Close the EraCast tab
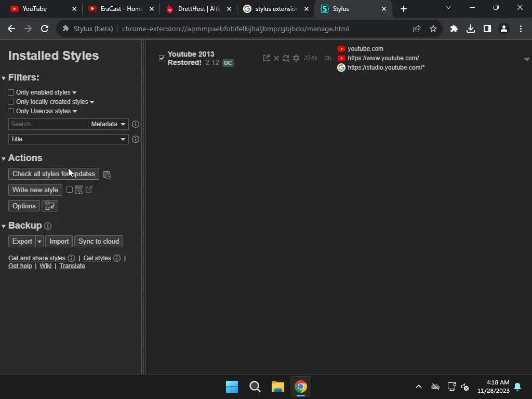 [152, 9]
